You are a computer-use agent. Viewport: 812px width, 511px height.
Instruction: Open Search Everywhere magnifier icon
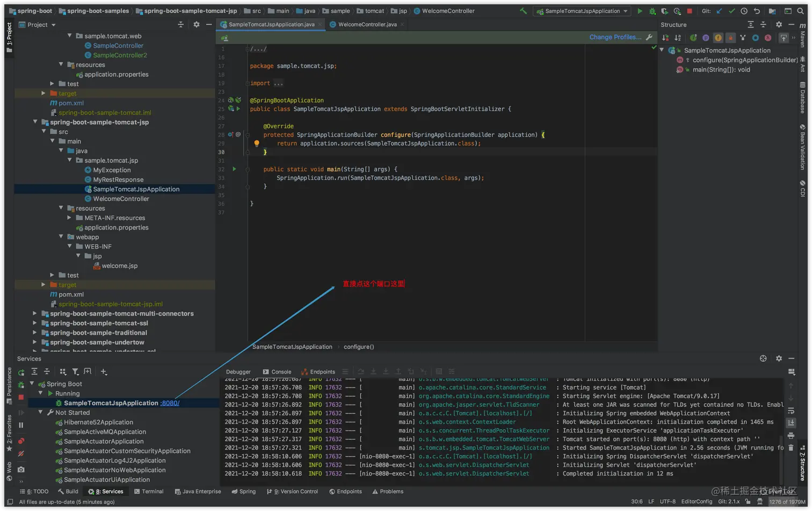tap(801, 11)
